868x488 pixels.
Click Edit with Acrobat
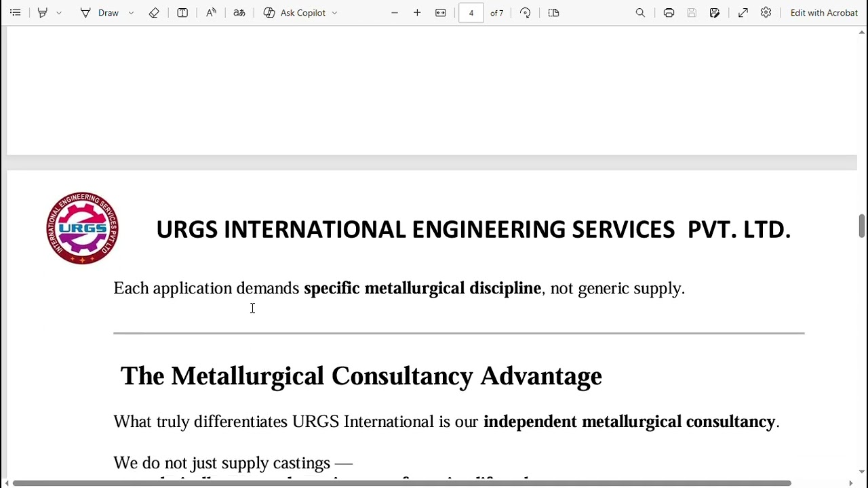tap(824, 13)
